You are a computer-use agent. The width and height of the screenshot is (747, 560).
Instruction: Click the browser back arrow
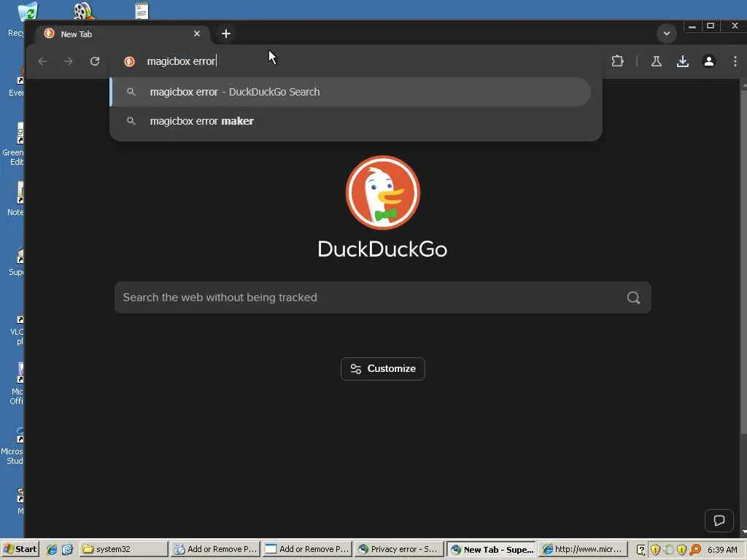[x=42, y=61]
